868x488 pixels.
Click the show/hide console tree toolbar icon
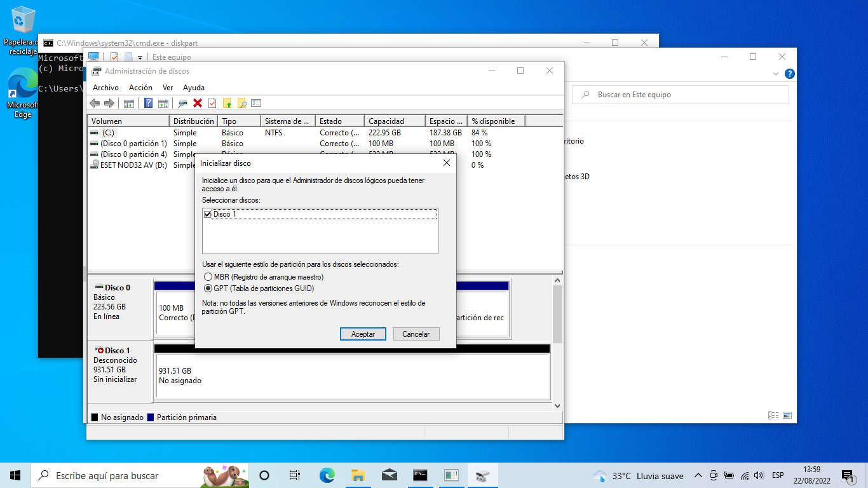point(128,103)
